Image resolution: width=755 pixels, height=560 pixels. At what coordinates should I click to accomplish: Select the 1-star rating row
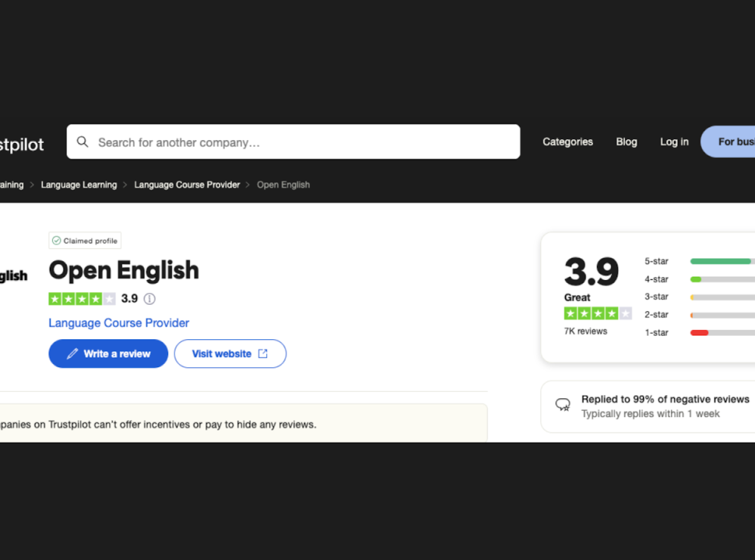click(x=700, y=332)
